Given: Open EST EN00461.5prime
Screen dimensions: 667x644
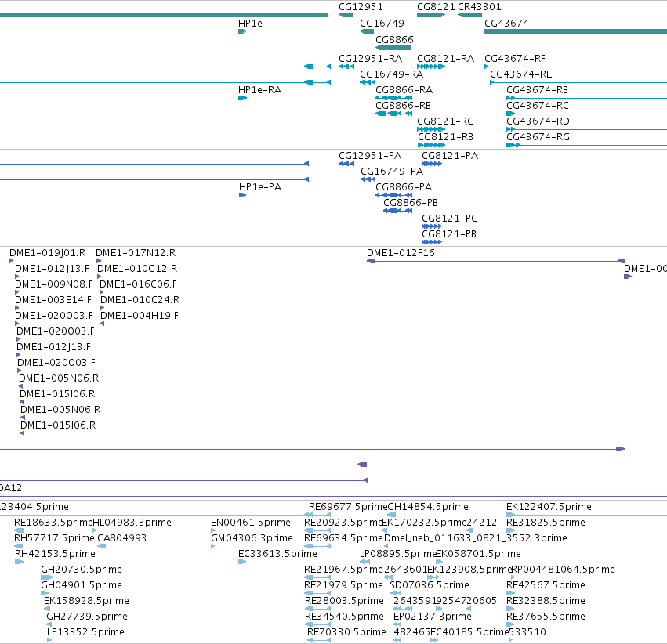Looking at the screenshot, I should tap(251, 523).
